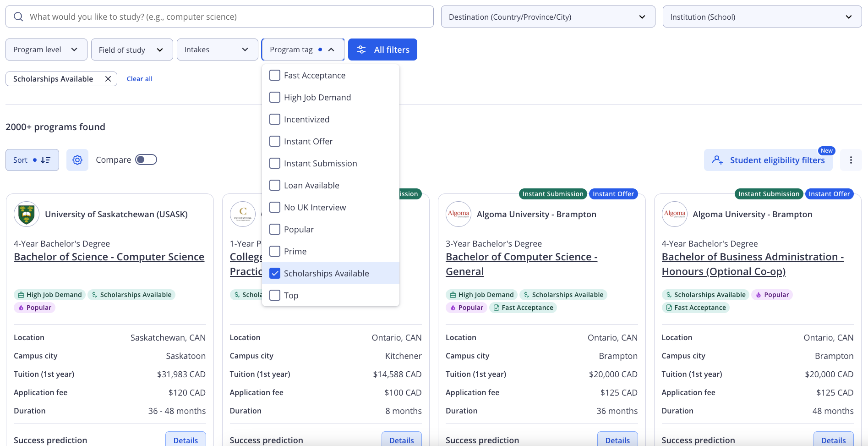Check the Incentivized option
The image size is (868, 446).
275,119
